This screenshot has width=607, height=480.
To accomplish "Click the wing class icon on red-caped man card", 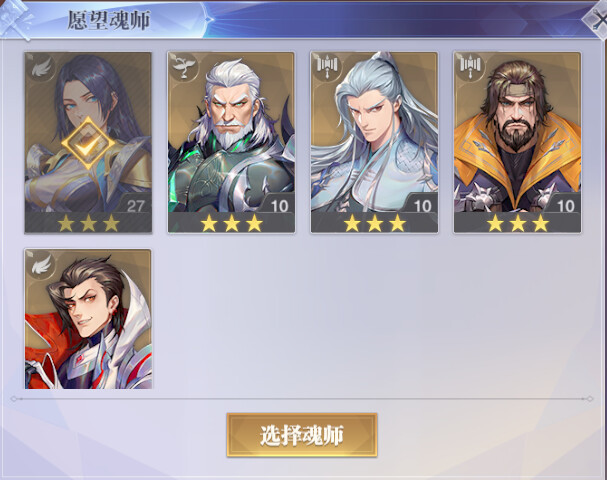I will [x=41, y=264].
